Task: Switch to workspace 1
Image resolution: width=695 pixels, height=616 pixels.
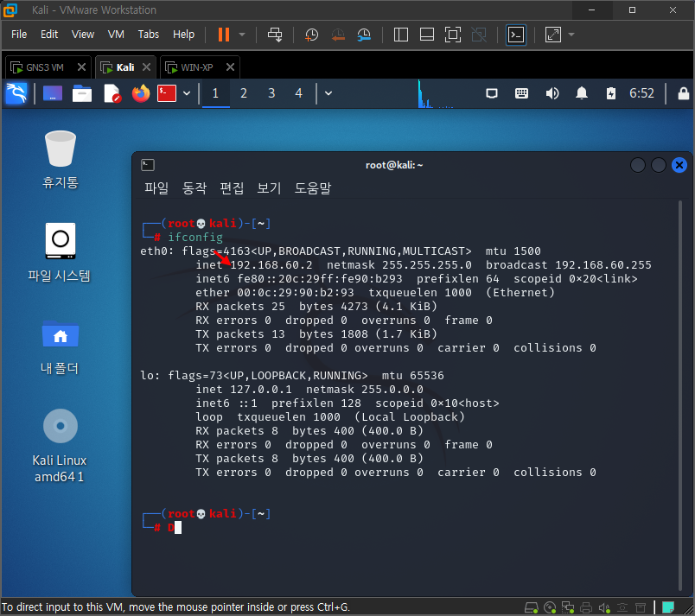Action: click(215, 93)
